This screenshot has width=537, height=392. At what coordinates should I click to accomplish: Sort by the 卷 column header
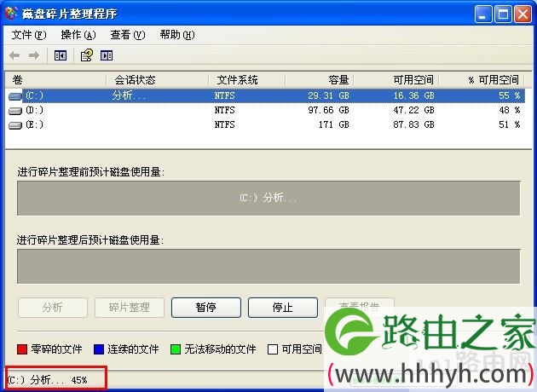point(55,80)
